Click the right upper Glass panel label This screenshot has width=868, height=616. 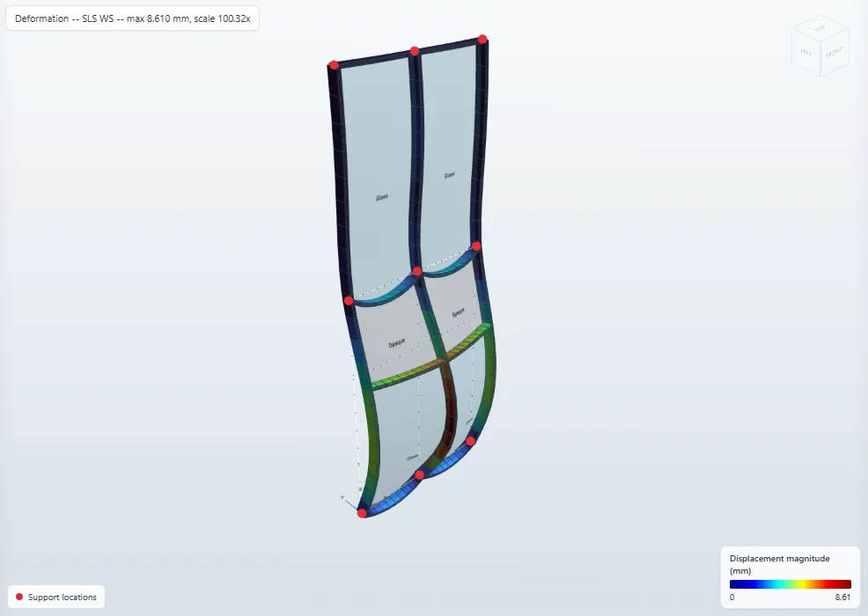click(x=450, y=175)
